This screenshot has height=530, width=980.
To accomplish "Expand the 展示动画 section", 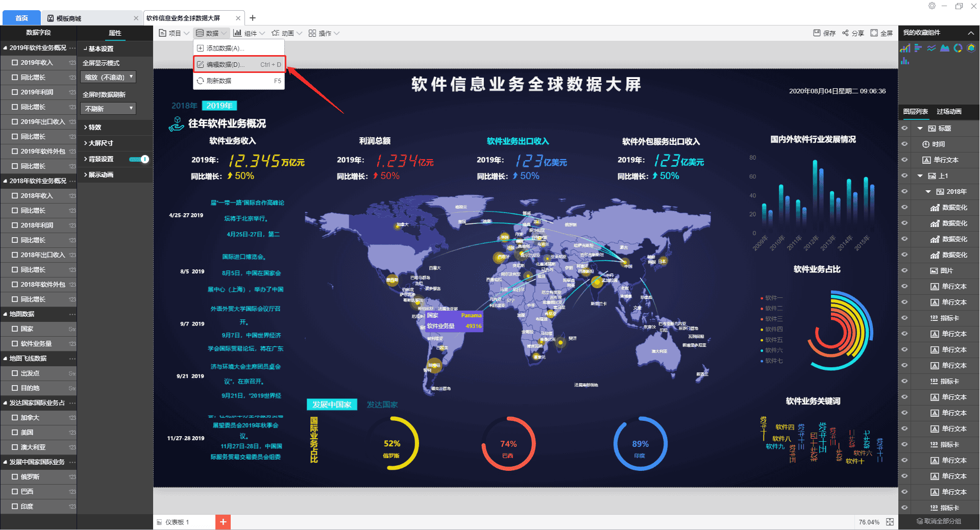I will point(99,175).
